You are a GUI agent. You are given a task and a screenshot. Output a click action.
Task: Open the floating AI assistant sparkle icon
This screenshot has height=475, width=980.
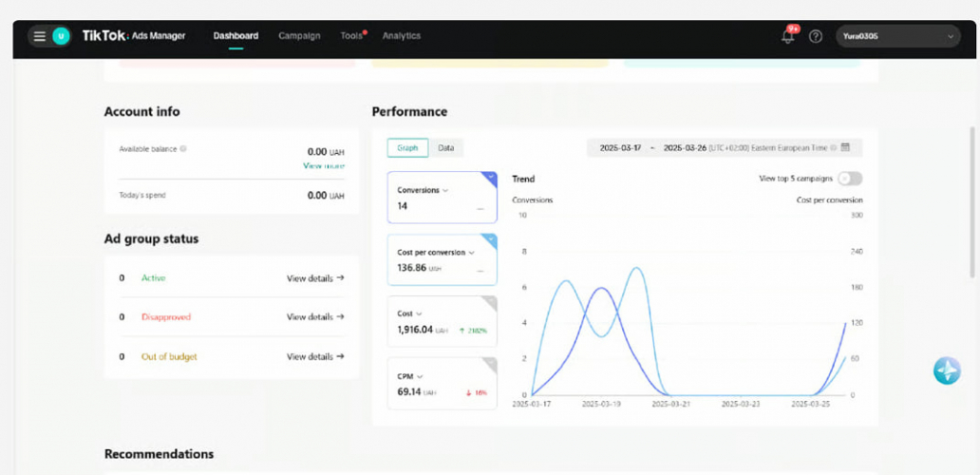pos(947,370)
